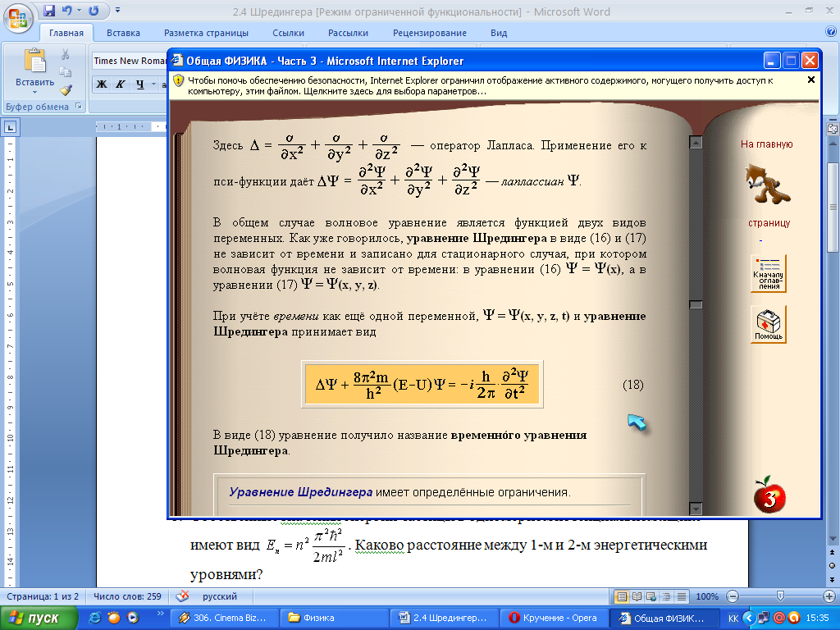Image resolution: width=840 pixels, height=630 pixels.
Task: Save the document from Quick Access toolbar
Action: (x=49, y=11)
